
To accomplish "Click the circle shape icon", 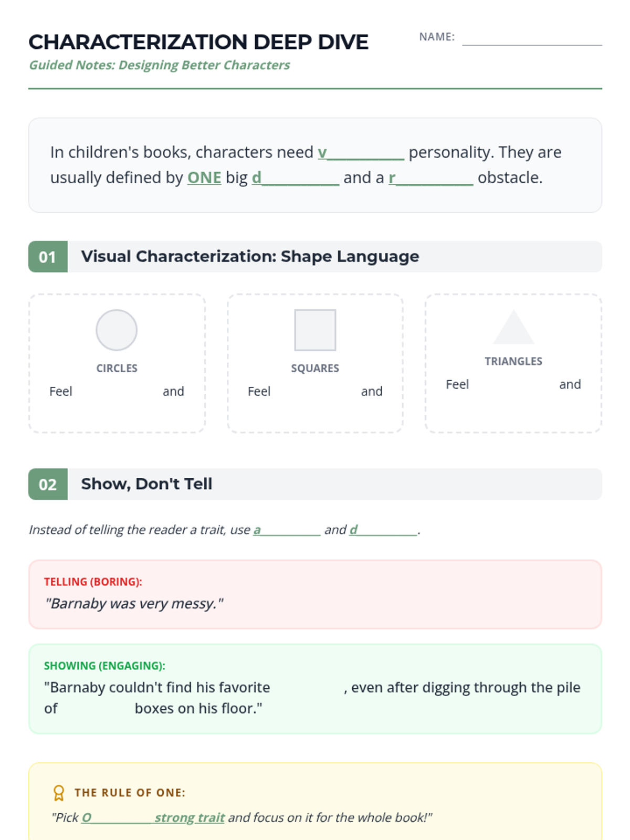I will click(x=117, y=330).
